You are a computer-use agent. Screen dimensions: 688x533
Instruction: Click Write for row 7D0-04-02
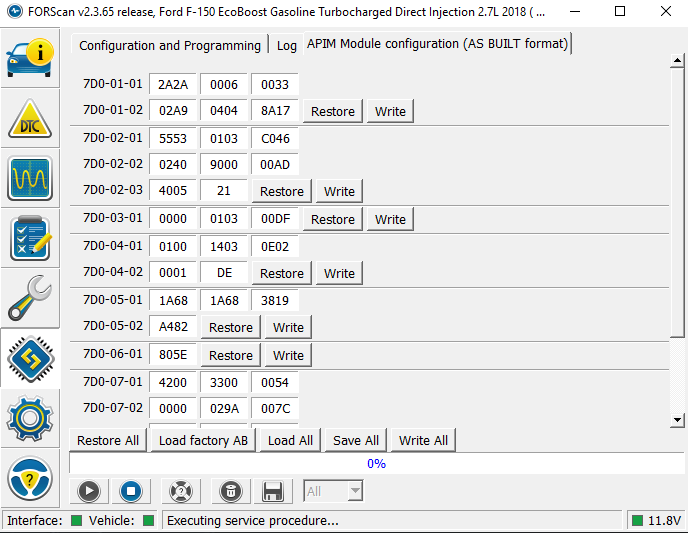point(339,273)
